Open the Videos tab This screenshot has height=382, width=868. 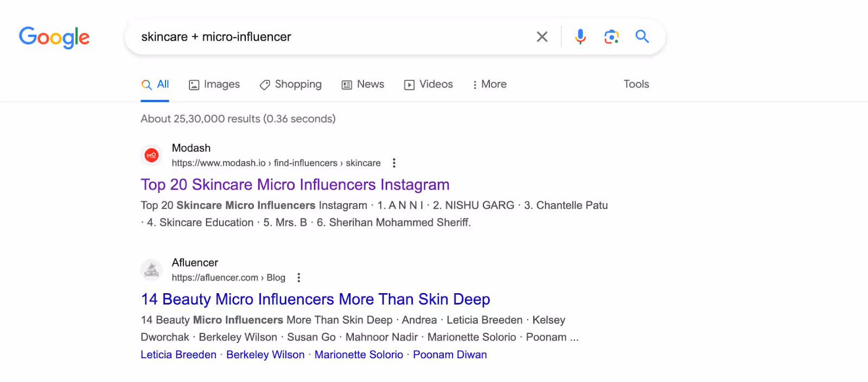coord(429,85)
